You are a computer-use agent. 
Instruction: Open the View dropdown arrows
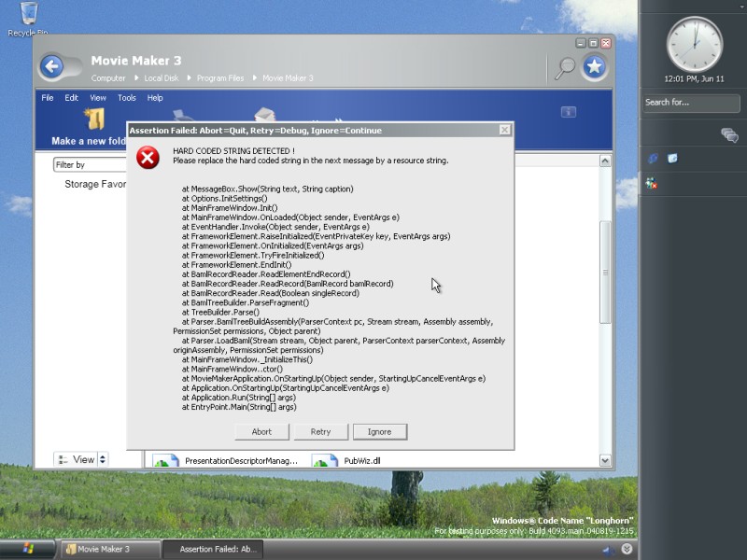point(103,459)
